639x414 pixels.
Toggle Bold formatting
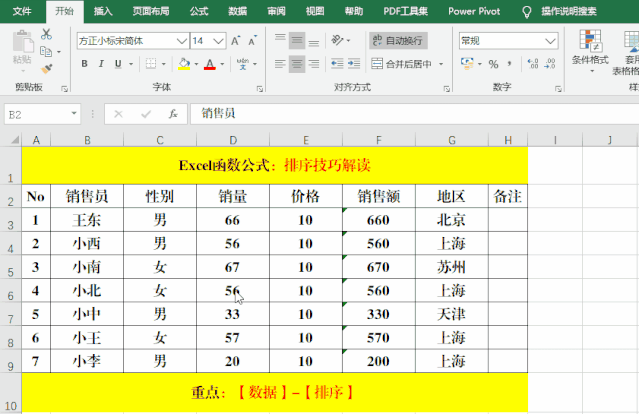[x=85, y=64]
